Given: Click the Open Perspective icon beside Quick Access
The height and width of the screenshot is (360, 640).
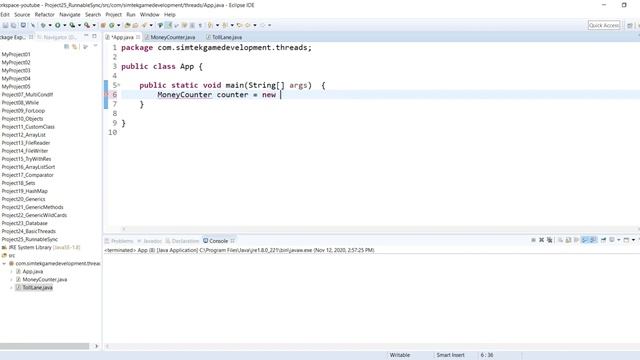Looking at the screenshot, I should point(630,25).
